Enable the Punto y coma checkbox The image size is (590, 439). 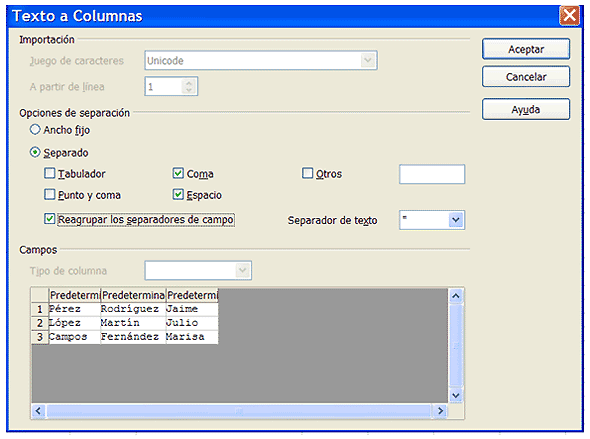pyautogui.click(x=50, y=194)
